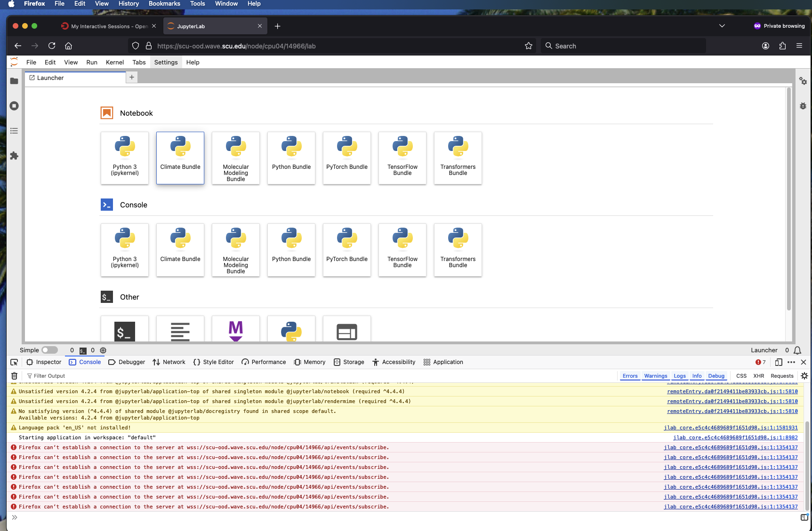This screenshot has width=812, height=531.
Task: Open Python 3 (ipykernel) console
Action: pos(125,250)
